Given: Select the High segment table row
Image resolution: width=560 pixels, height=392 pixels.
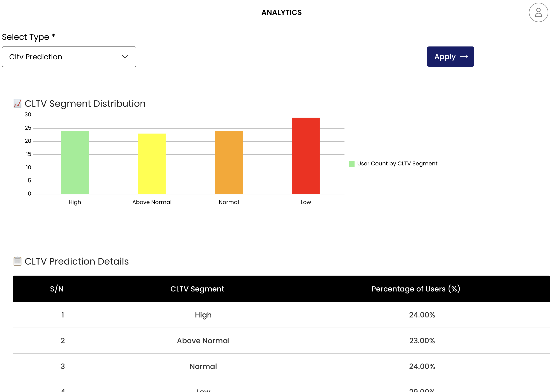Looking at the screenshot, I should (x=203, y=315).
